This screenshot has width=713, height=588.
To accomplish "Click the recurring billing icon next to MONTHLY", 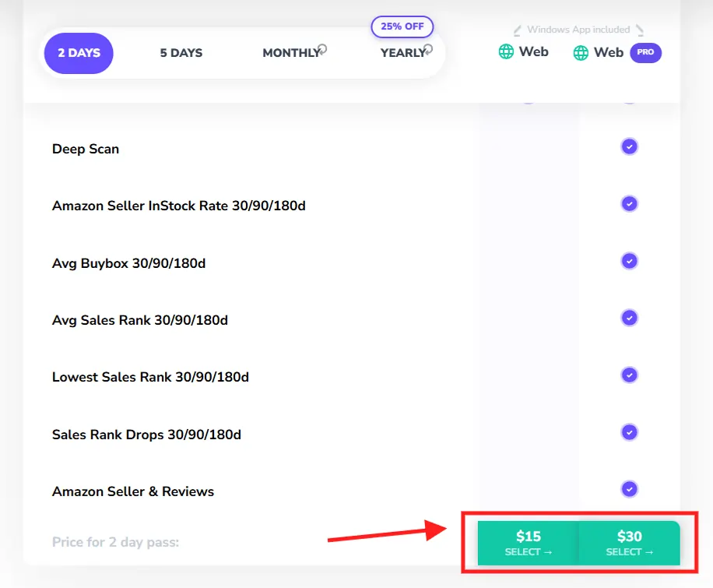I will 322,48.
